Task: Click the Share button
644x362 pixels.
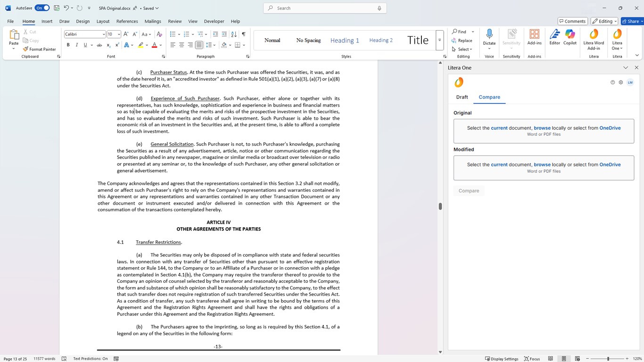Action: (x=632, y=21)
